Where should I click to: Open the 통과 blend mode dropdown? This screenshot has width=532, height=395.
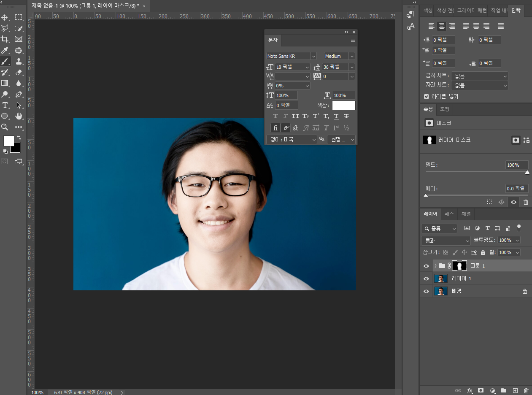tap(446, 241)
